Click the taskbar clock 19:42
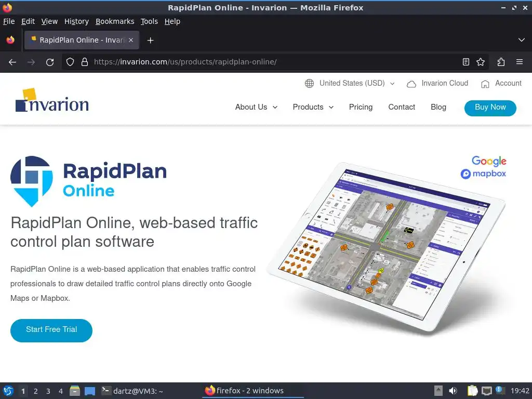Viewport: 532px width, 399px height. (x=520, y=391)
